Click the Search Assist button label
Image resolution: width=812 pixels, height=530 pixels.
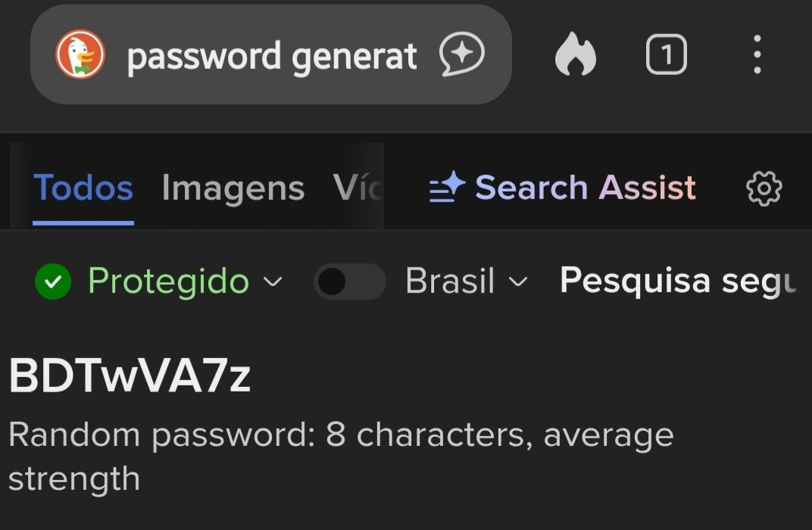click(585, 187)
